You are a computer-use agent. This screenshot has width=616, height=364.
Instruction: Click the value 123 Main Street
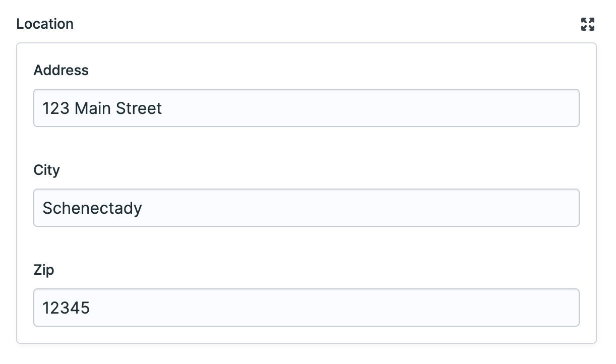(101, 107)
